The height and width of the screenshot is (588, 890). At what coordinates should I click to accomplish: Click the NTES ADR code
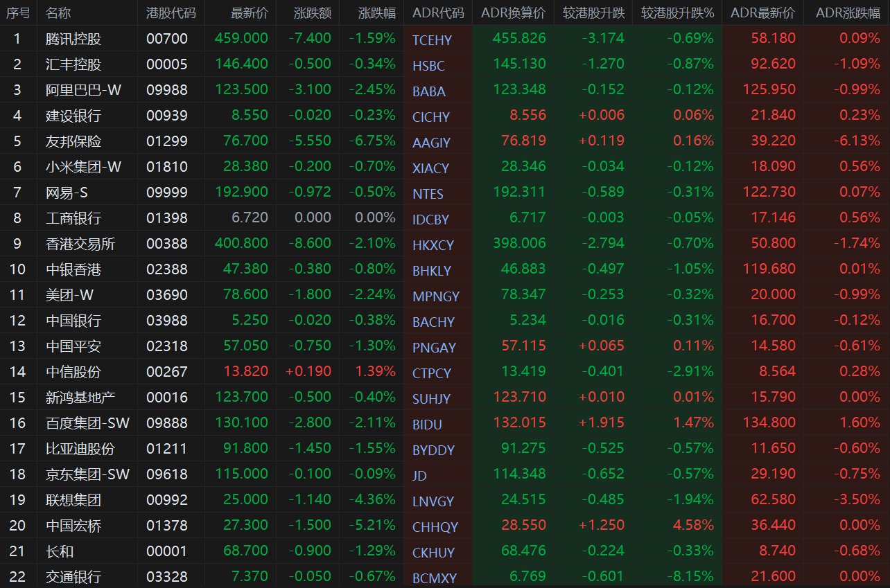point(428,194)
